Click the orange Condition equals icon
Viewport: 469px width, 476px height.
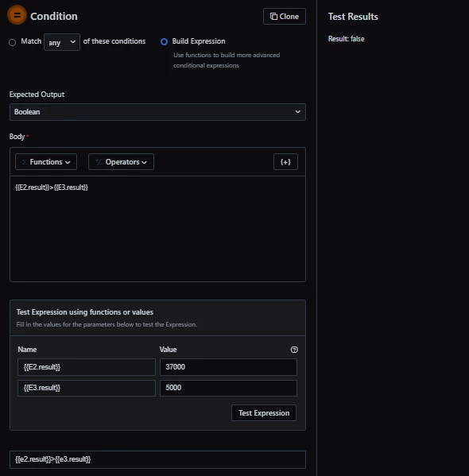click(x=17, y=15)
